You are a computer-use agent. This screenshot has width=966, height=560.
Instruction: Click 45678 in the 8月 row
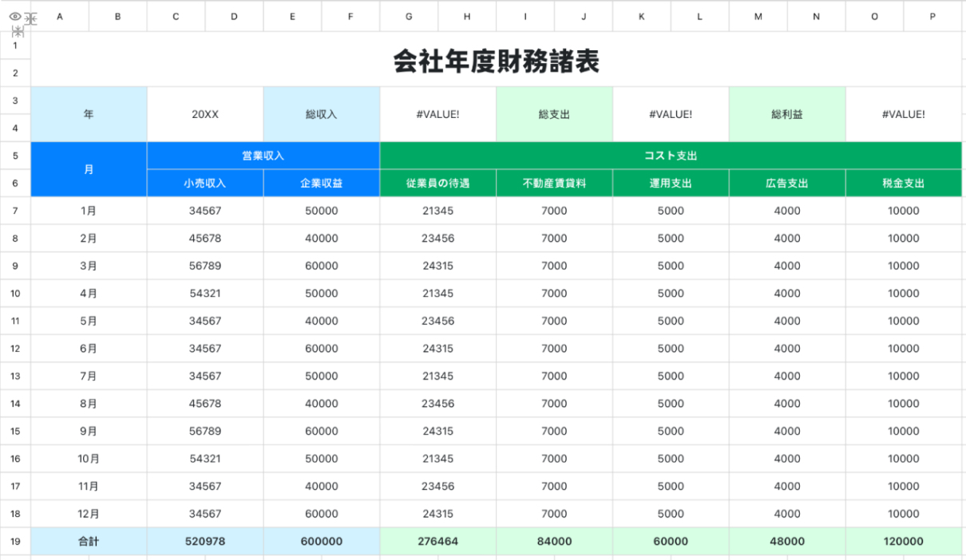pyautogui.click(x=205, y=404)
